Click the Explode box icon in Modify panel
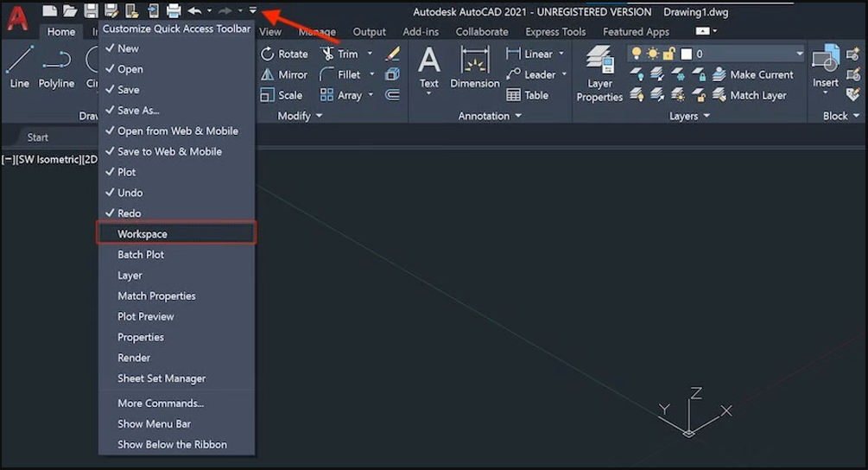 (x=392, y=74)
